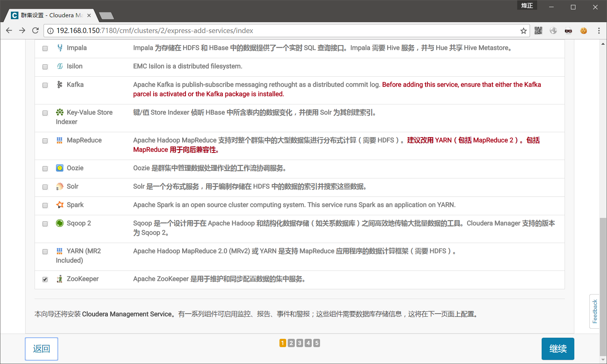The height and width of the screenshot is (364, 607).
Task: Click the scrollbar up arrow
Action: tap(603, 43)
